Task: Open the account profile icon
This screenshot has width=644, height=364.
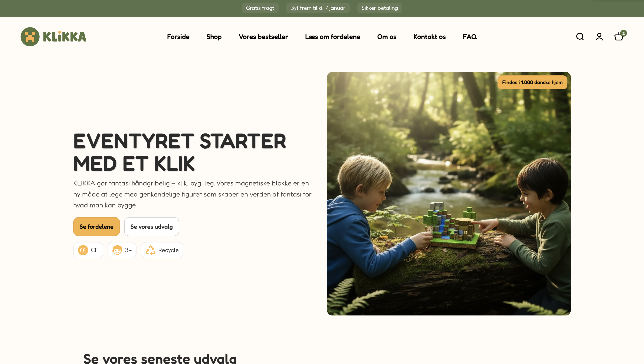Action: pos(599,36)
